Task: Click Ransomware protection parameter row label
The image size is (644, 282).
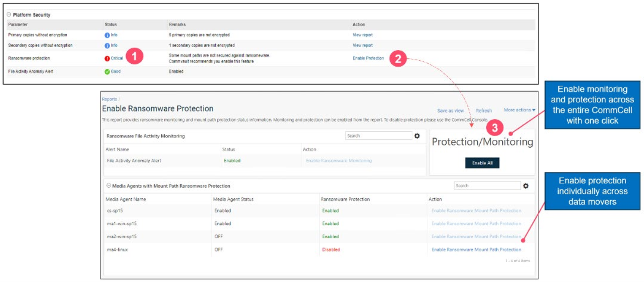Action: (29, 58)
